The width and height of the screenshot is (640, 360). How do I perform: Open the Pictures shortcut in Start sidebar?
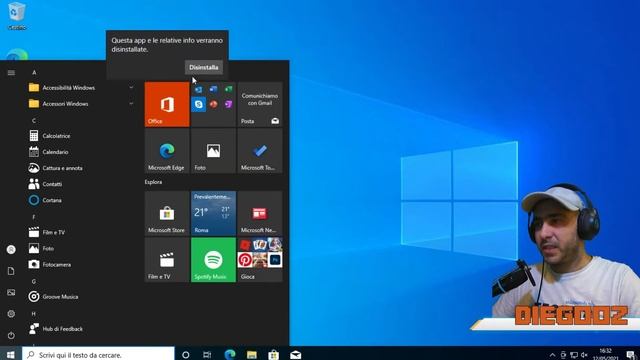click(x=11, y=292)
